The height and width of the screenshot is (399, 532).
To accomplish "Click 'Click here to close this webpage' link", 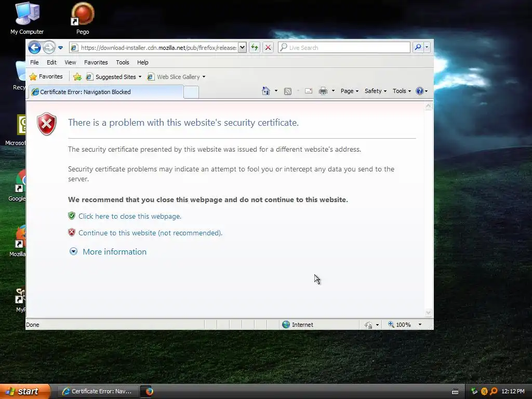I will [x=129, y=217].
